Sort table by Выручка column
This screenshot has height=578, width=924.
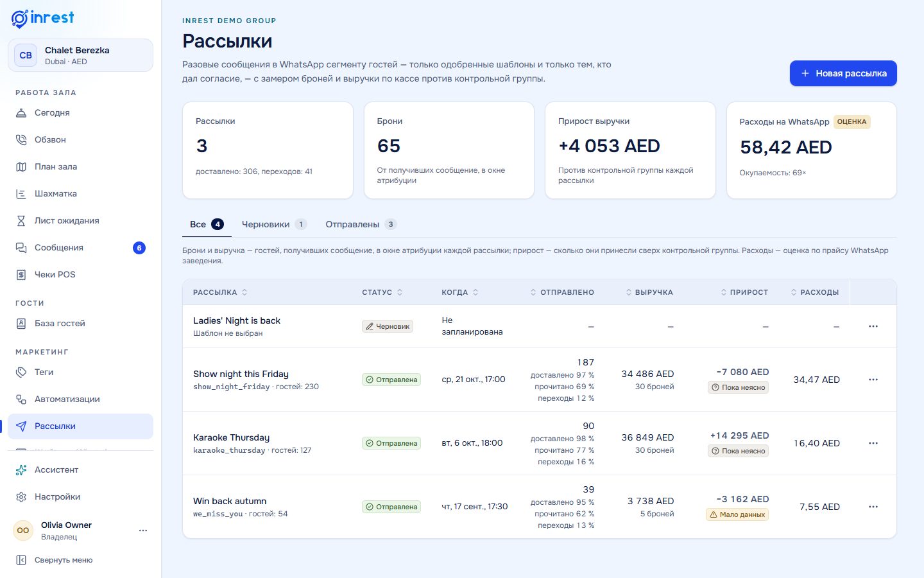pyautogui.click(x=649, y=292)
